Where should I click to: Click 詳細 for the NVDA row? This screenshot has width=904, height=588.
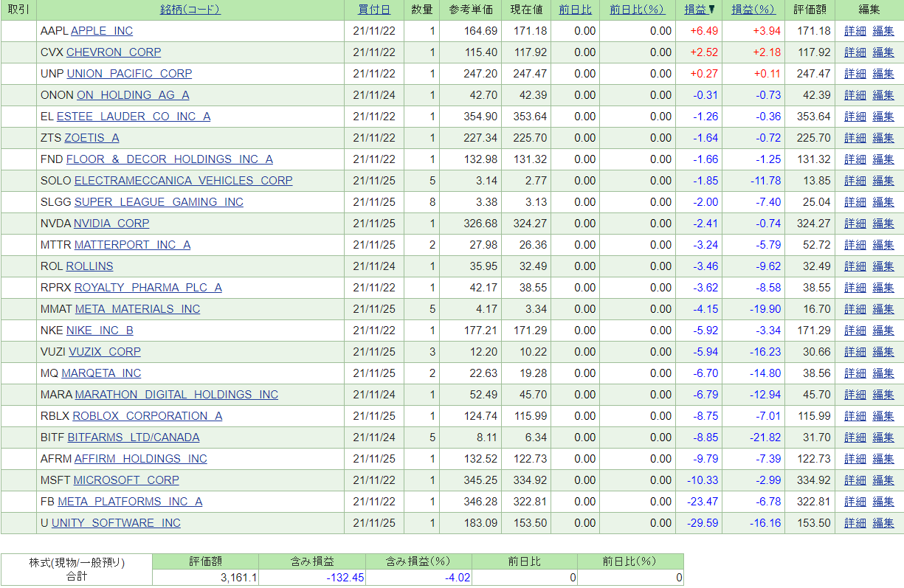coord(855,224)
